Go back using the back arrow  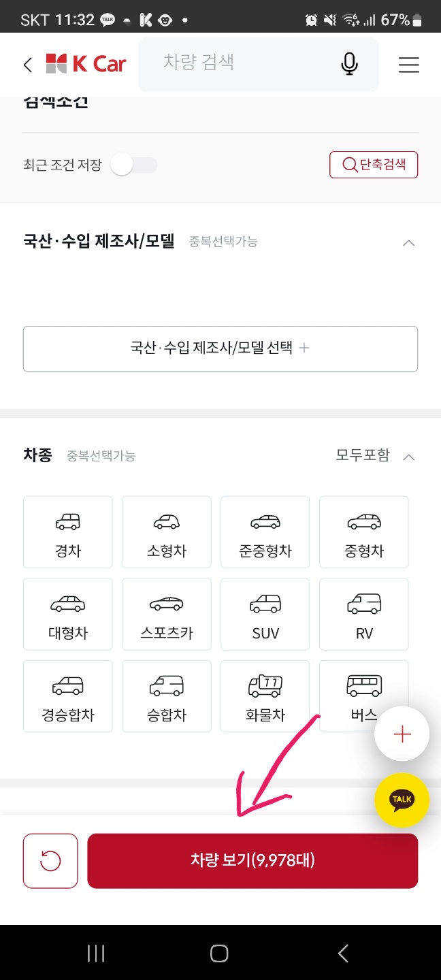[27, 64]
